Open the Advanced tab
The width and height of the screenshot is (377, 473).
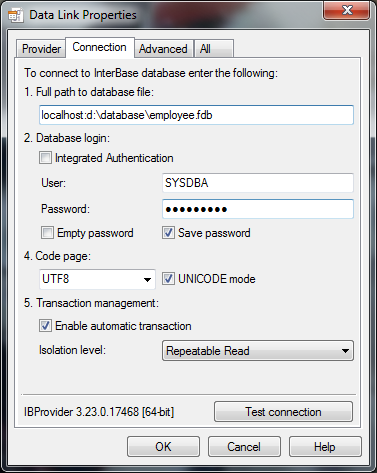(x=163, y=49)
